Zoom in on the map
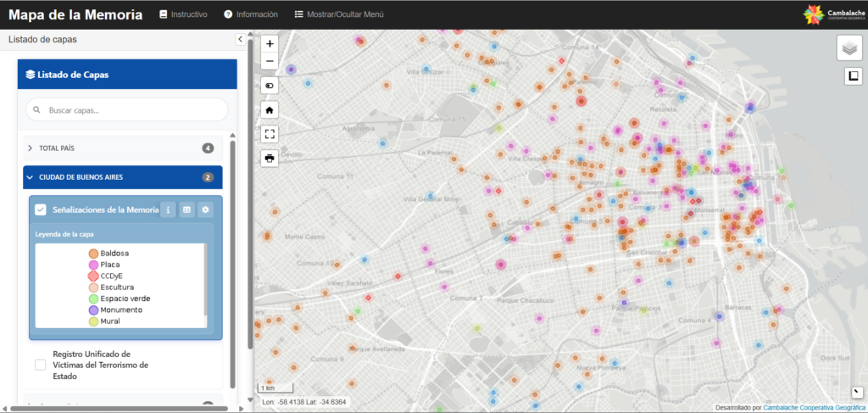The width and height of the screenshot is (868, 413). pos(270,43)
